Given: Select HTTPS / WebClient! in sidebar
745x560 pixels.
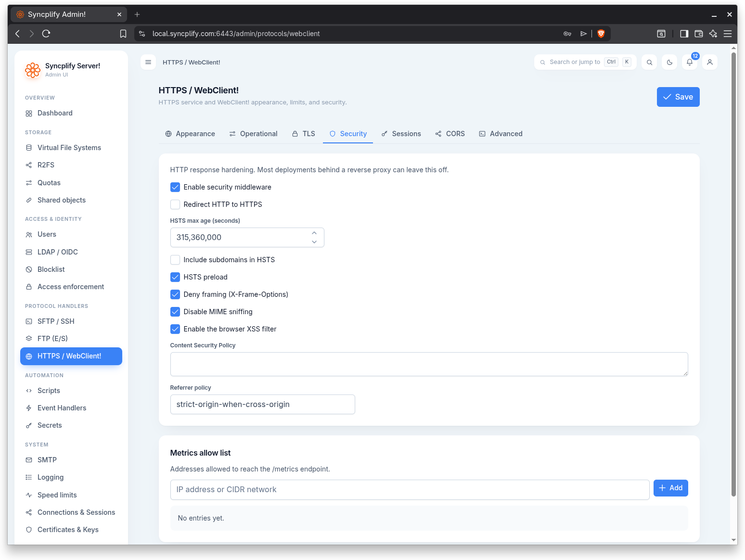Looking at the screenshot, I should (71, 356).
